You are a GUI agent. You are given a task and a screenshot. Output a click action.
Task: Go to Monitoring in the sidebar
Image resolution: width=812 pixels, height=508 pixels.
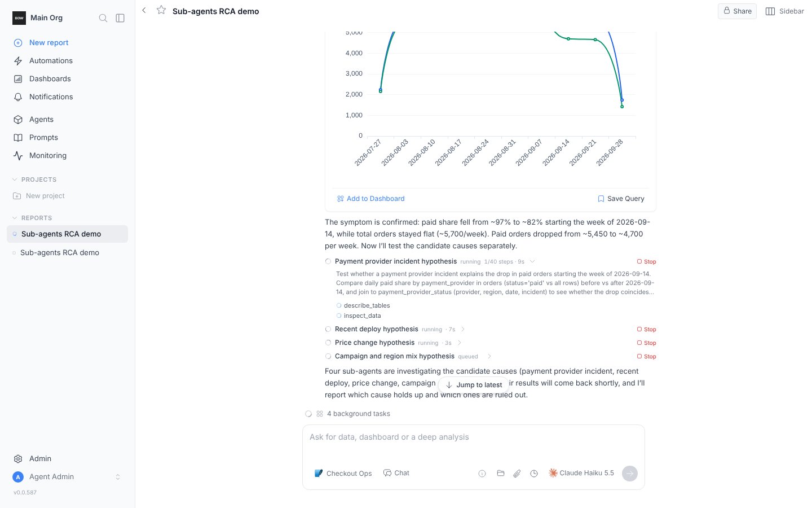(x=48, y=156)
